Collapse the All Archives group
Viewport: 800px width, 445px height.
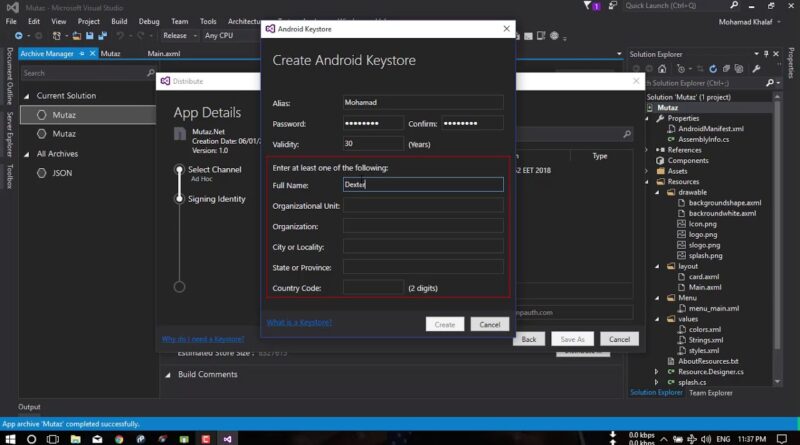point(27,154)
